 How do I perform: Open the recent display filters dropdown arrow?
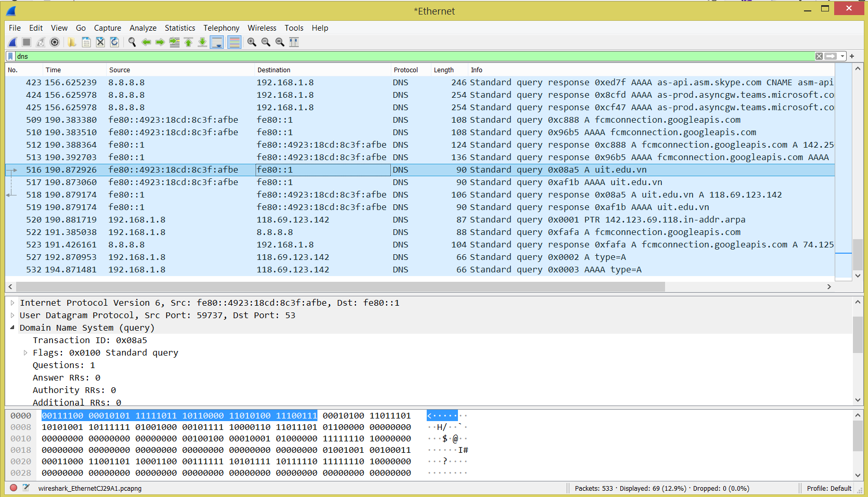[843, 56]
